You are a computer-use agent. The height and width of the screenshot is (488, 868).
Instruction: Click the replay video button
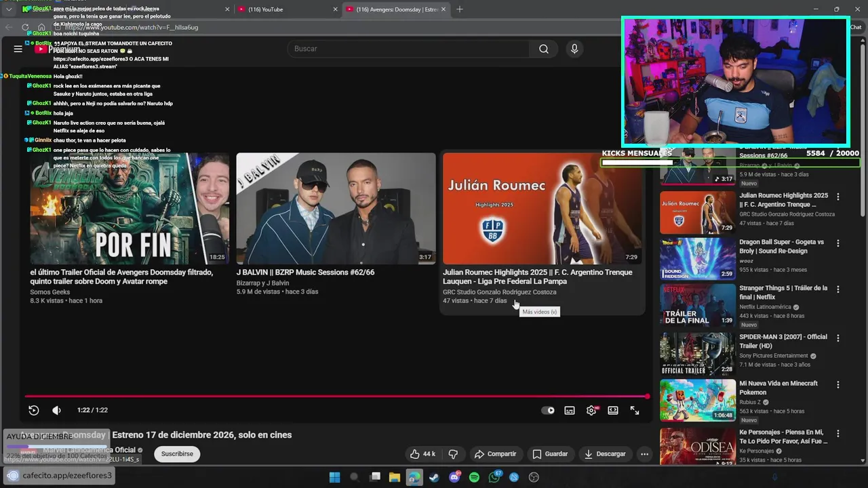[34, 410]
